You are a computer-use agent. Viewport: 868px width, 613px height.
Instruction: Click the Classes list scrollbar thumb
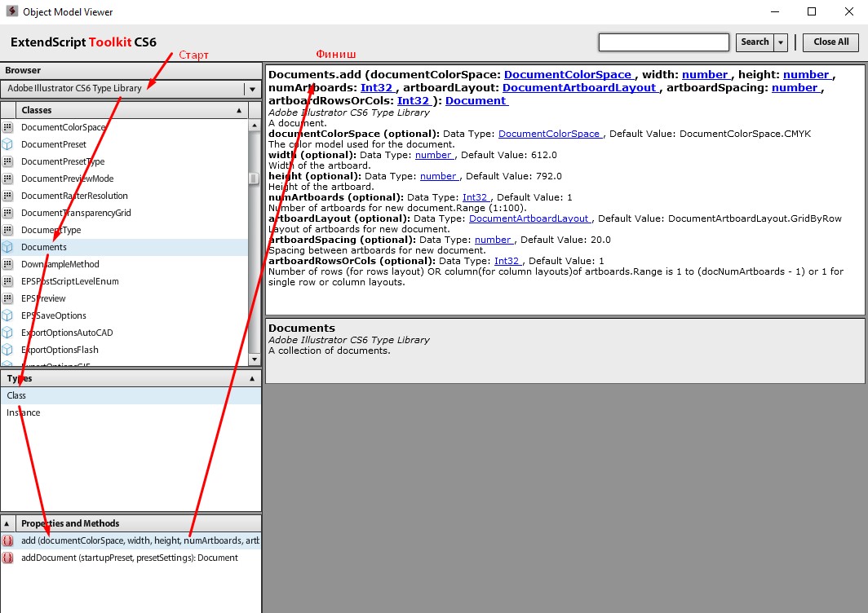point(254,179)
